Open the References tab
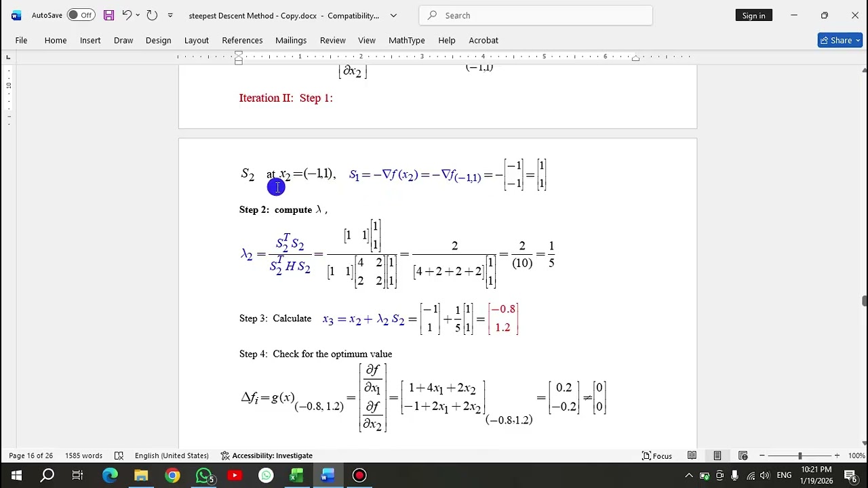This screenshot has width=868, height=488. 242,40
